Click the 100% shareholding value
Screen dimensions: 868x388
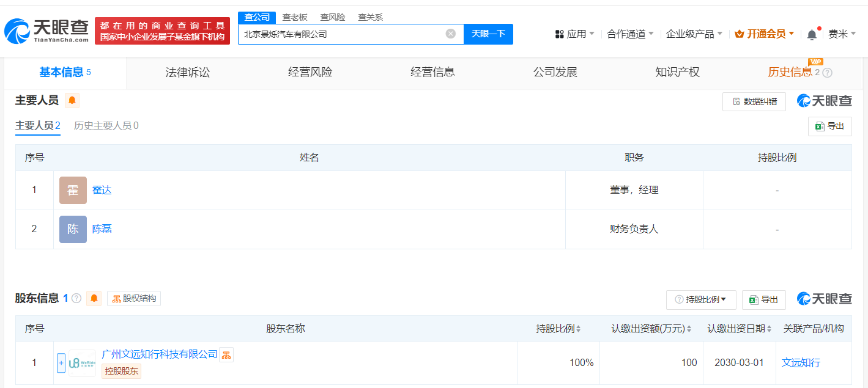(x=581, y=363)
